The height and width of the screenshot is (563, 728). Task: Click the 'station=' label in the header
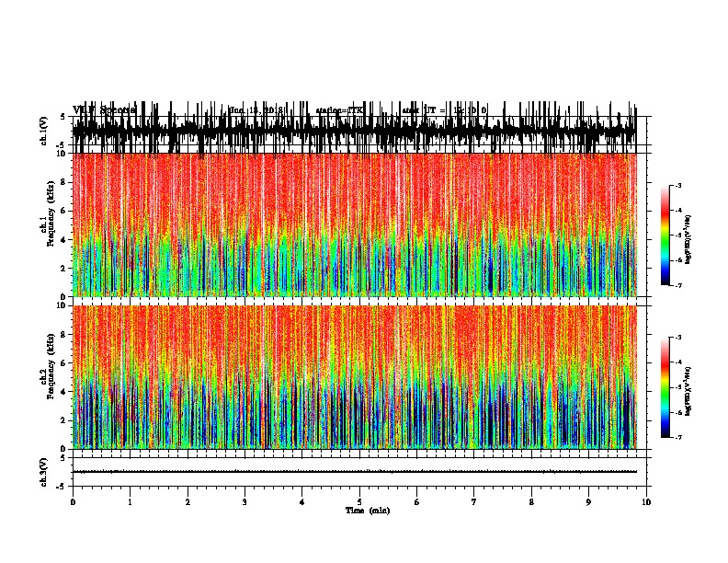(x=332, y=110)
